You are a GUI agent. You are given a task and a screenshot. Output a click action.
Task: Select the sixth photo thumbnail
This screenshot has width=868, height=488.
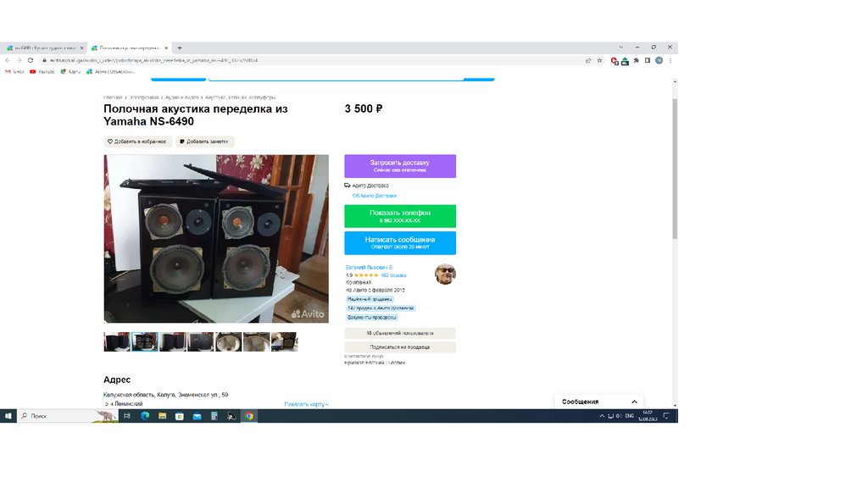(256, 342)
